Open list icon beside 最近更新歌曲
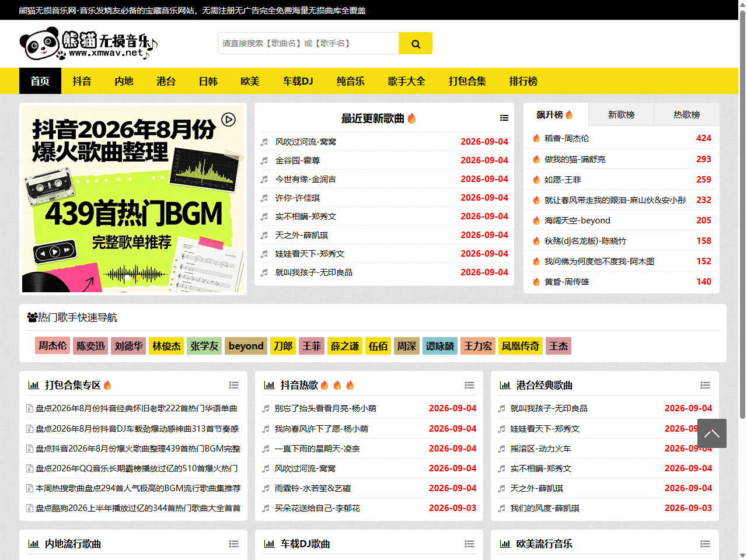Screen dimensions: 747x560 (x=504, y=118)
